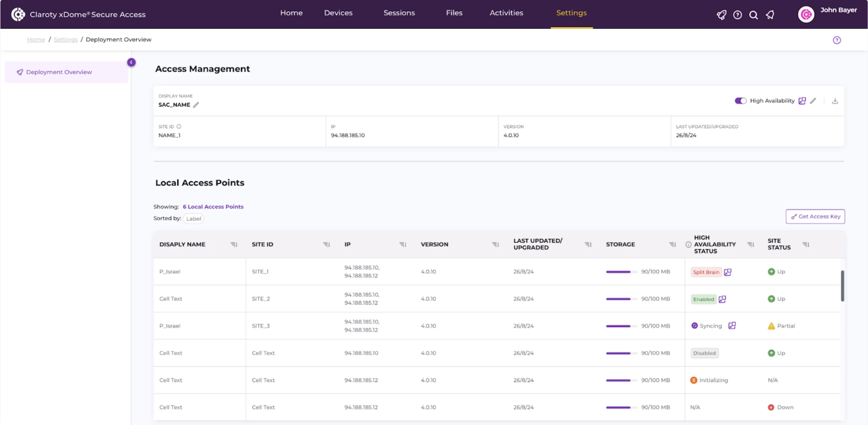Click the table vertical scrollbar
868x425 pixels.
[842, 286]
